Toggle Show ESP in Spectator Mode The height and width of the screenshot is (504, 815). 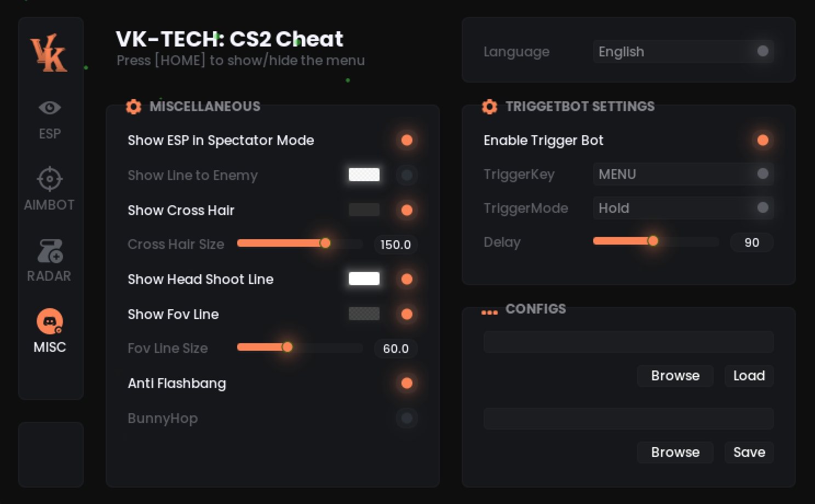(406, 141)
